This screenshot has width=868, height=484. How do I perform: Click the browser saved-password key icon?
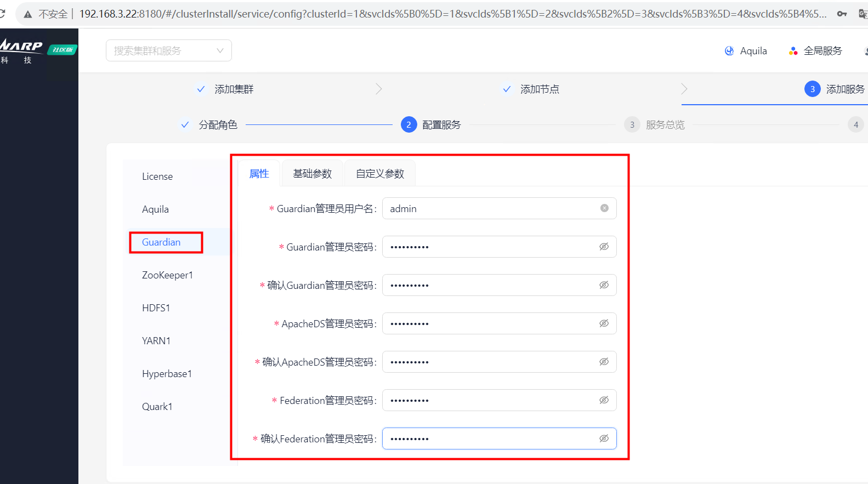[842, 14]
